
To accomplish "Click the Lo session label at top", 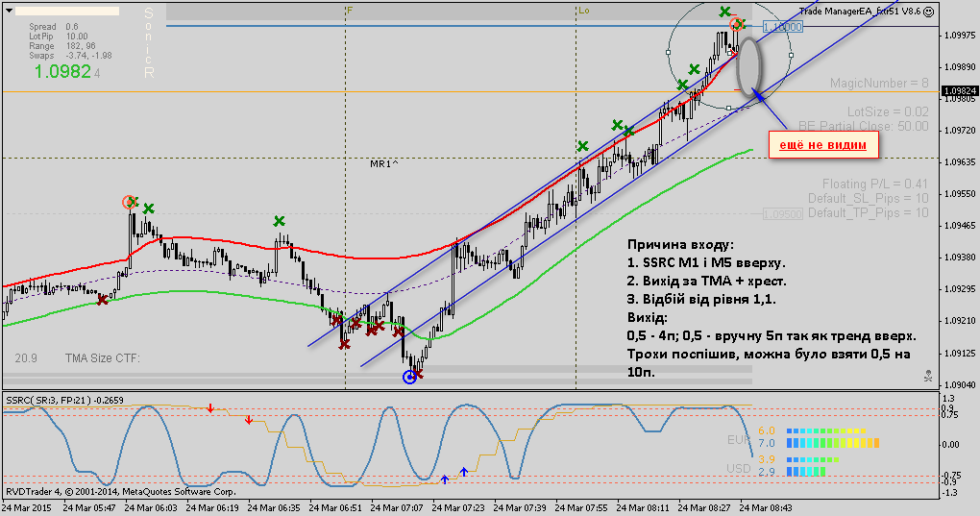I will click(583, 11).
